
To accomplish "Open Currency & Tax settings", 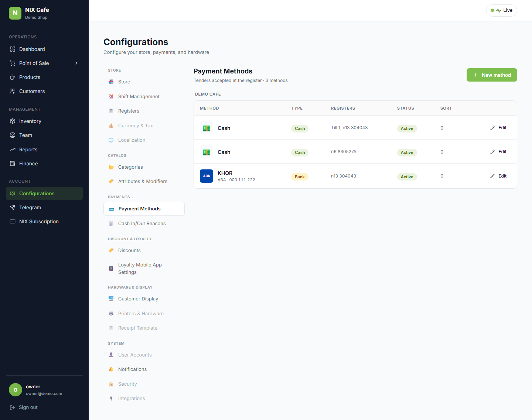I will point(144,126).
